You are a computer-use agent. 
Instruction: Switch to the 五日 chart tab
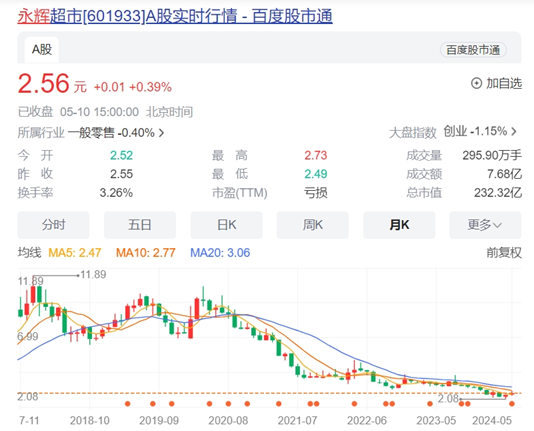point(140,225)
